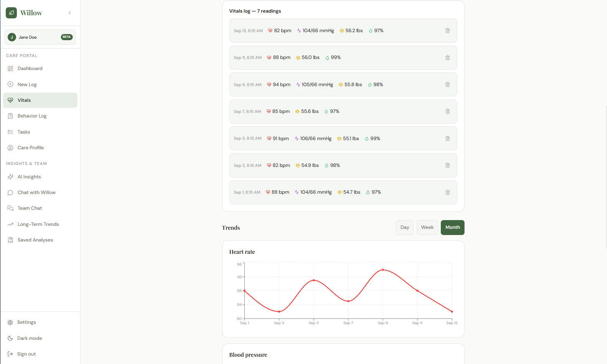607x364 pixels.
Task: Delete the Sep 1 vitals reading
Action: click(447, 193)
